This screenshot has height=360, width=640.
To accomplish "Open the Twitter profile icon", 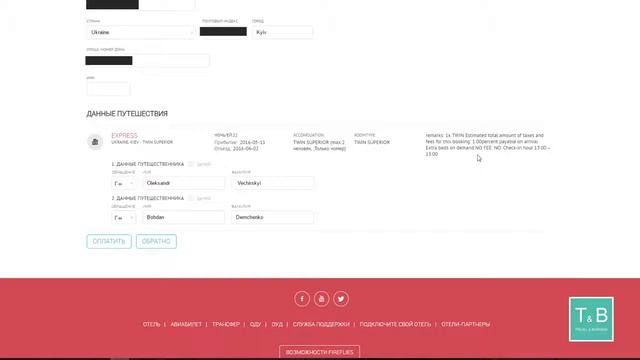I will 341,299.
